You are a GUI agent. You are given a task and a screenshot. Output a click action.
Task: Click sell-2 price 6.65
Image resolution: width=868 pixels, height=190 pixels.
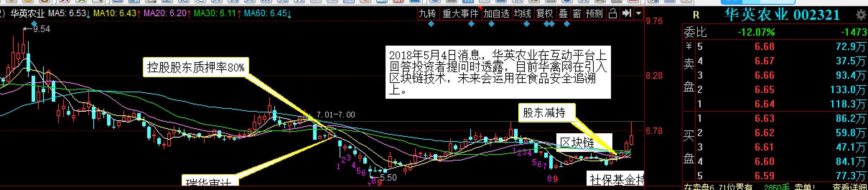[x=764, y=90]
